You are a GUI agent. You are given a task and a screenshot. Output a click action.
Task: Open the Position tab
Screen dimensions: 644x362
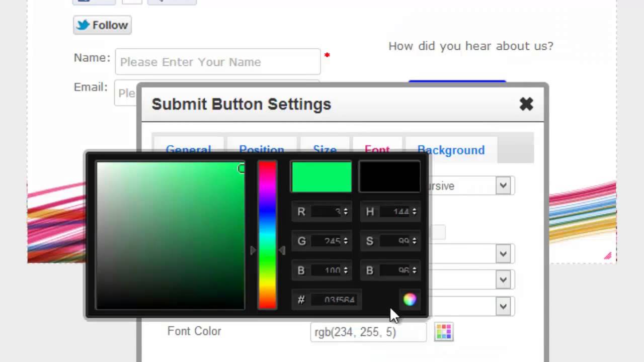[x=261, y=150]
